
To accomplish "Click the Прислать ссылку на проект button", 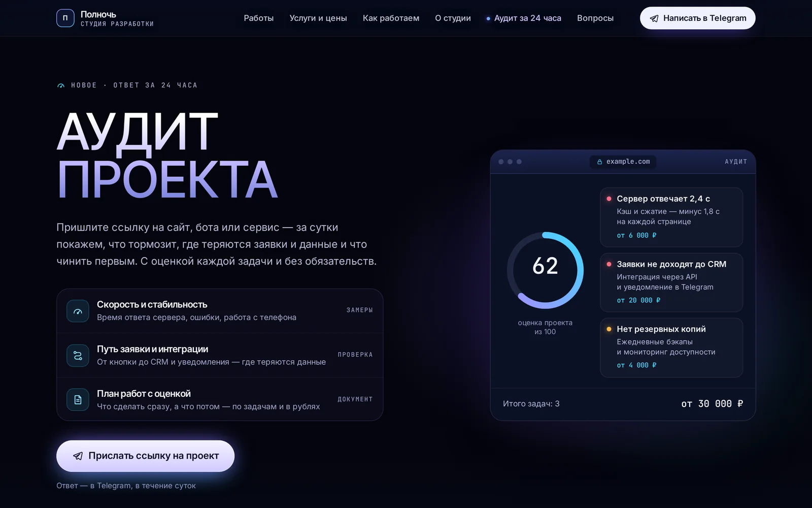I will pos(145,456).
